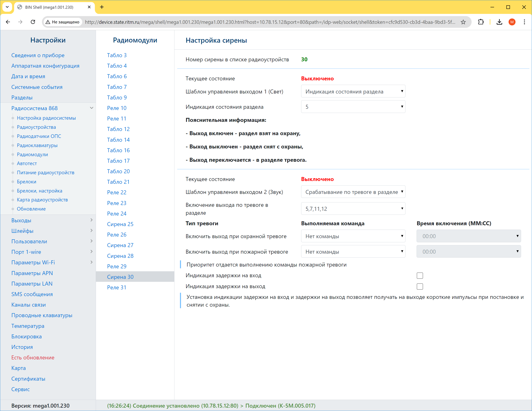
Task: Click the browser back arrow
Action: 8,22
